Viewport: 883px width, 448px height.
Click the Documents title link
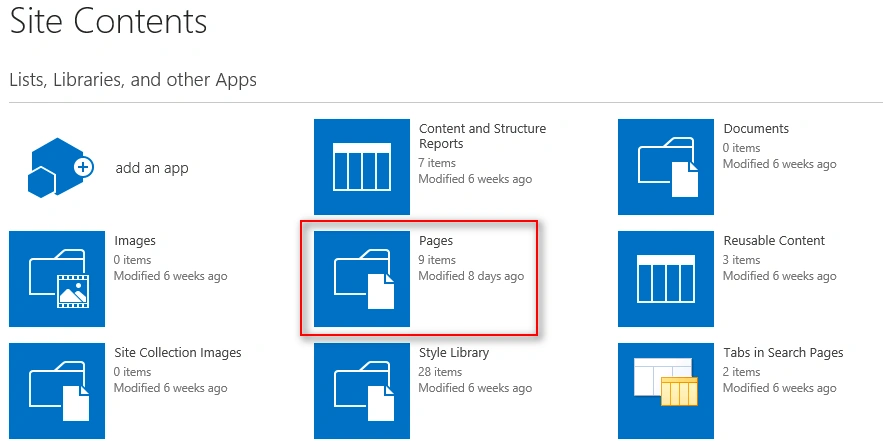pos(756,129)
